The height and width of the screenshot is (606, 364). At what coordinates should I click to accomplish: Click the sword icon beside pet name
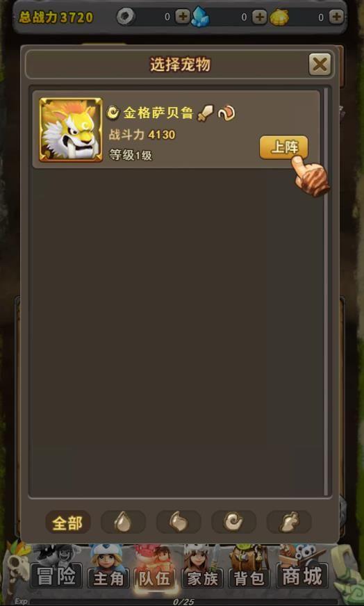tap(205, 113)
